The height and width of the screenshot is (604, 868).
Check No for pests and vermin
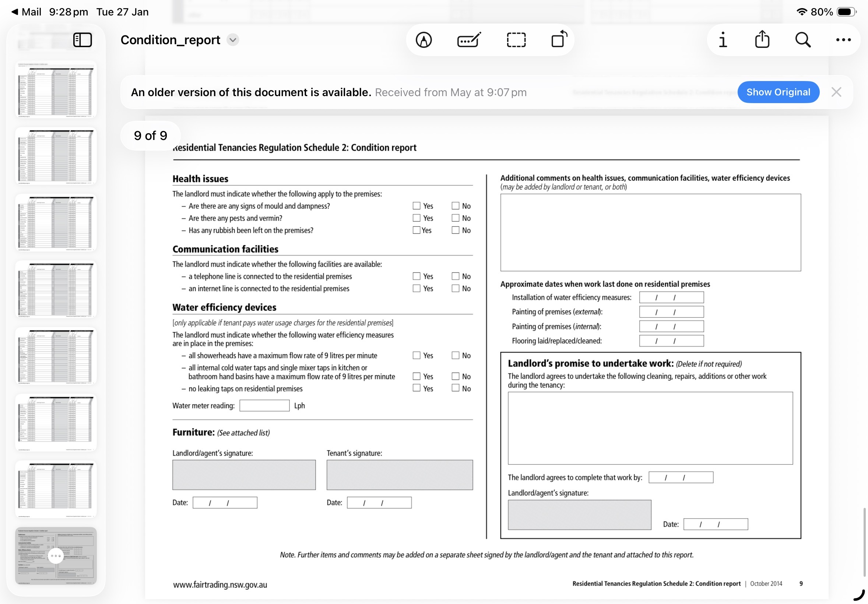pos(455,218)
